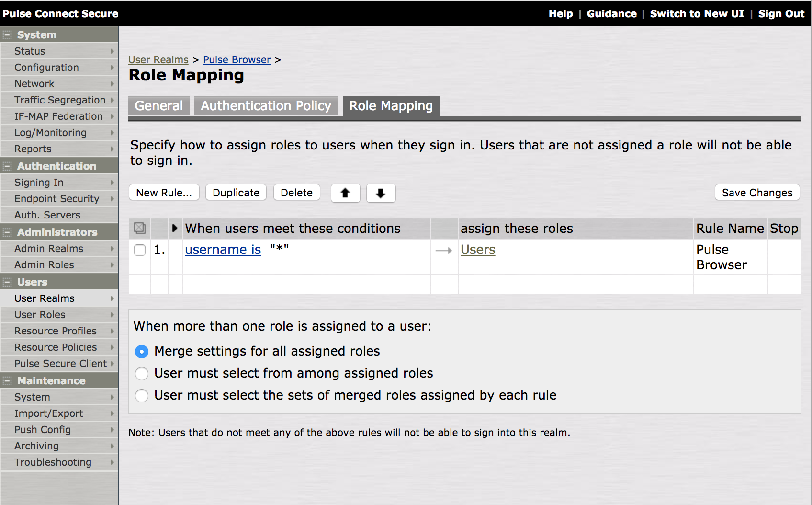Click the move rule down arrow button
The width and height of the screenshot is (812, 505).
click(381, 193)
